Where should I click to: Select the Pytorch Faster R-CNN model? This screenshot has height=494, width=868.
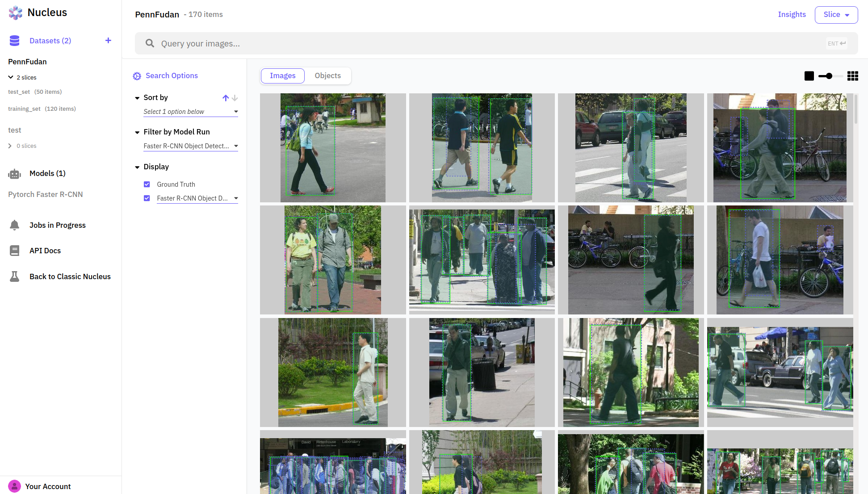pyautogui.click(x=45, y=194)
